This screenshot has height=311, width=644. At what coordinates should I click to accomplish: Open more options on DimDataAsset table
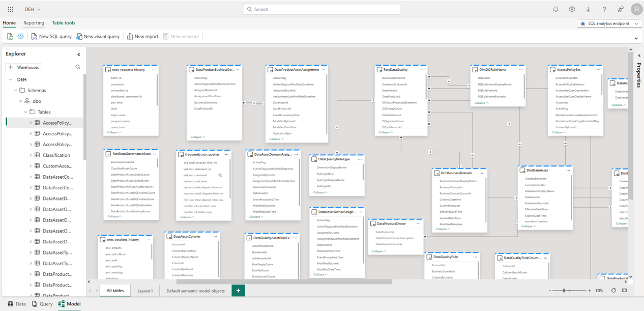568,171
